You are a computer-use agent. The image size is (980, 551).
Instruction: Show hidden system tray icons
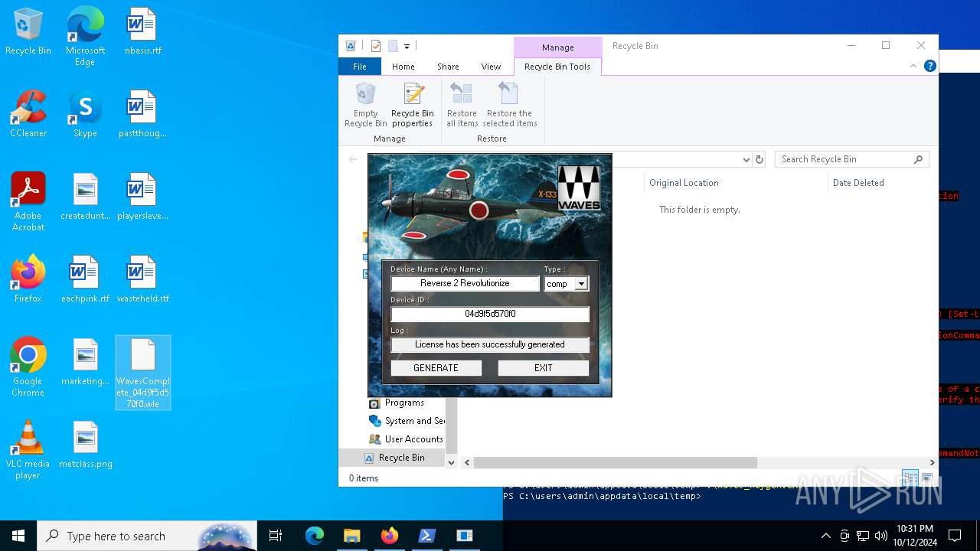point(825,536)
